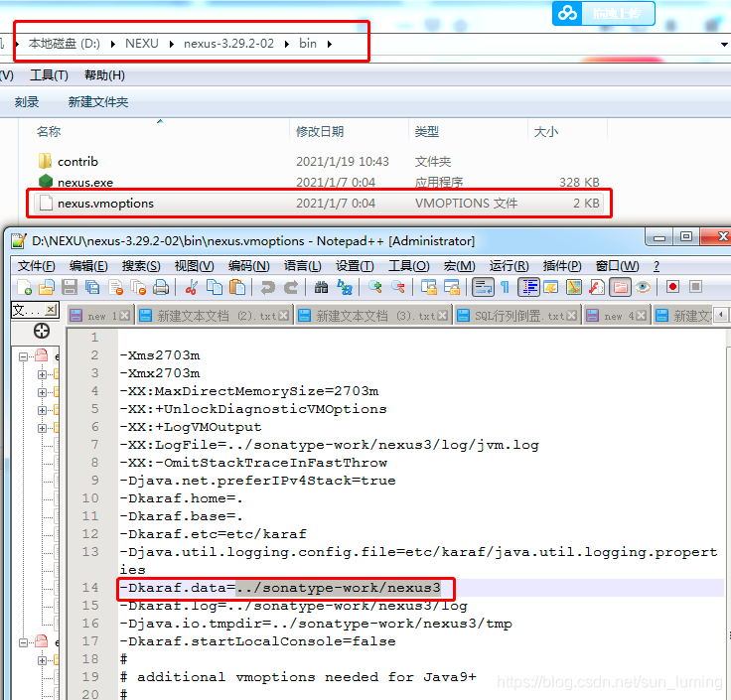Open the 语言(L) menu
The width and height of the screenshot is (731, 700).
[303, 266]
